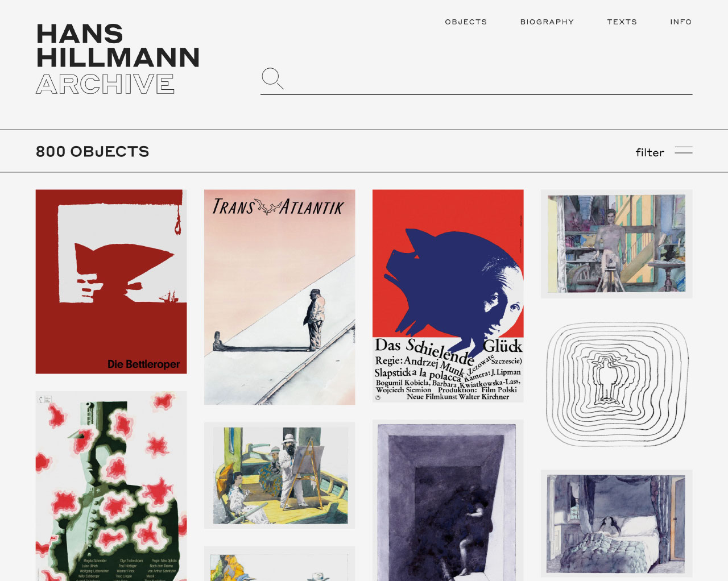Expand the filter options

650,152
